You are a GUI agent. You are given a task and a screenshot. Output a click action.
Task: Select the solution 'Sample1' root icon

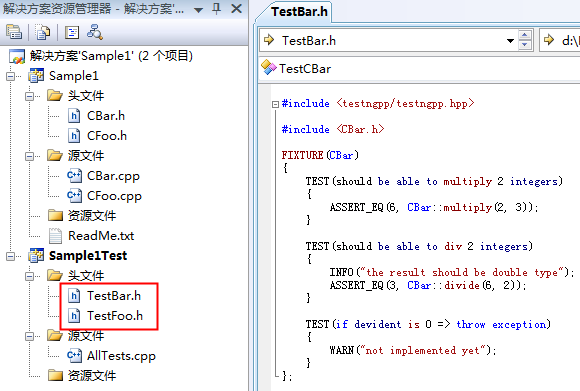coord(17,56)
